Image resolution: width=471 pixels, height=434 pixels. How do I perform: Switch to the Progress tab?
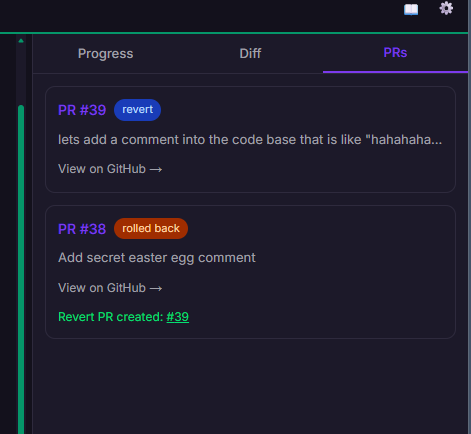pyautogui.click(x=105, y=54)
